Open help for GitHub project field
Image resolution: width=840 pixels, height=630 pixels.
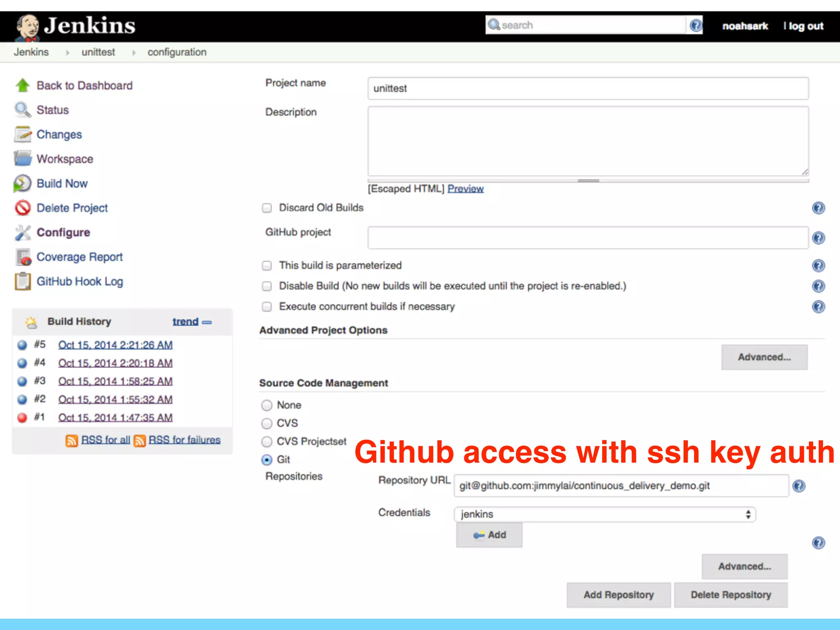(818, 238)
